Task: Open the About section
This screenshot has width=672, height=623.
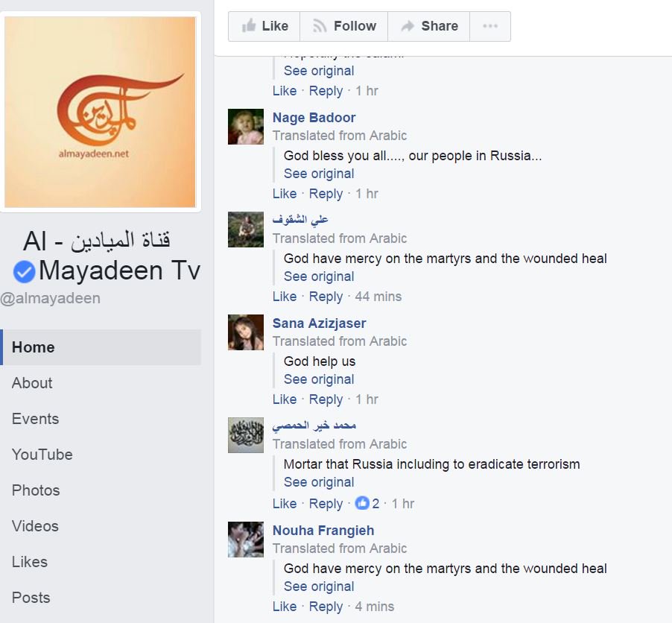Action: click(32, 383)
